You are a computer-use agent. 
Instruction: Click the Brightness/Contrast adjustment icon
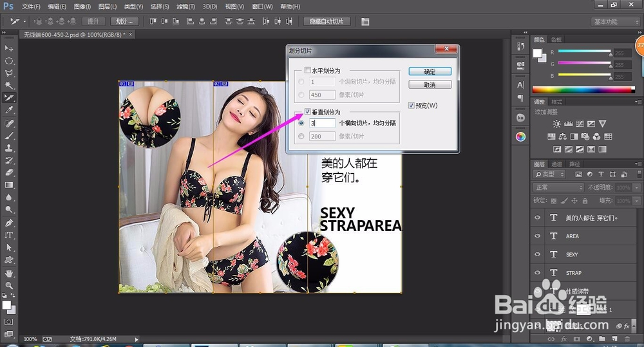click(x=556, y=124)
